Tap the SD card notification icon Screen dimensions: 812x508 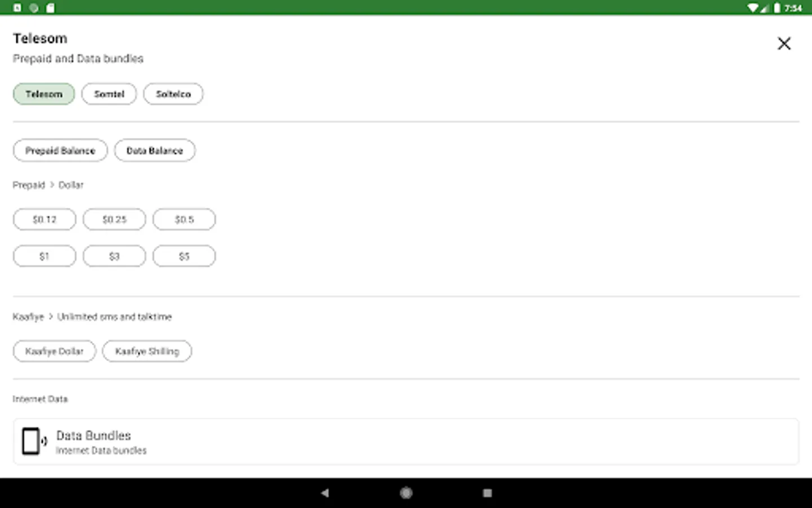point(51,8)
